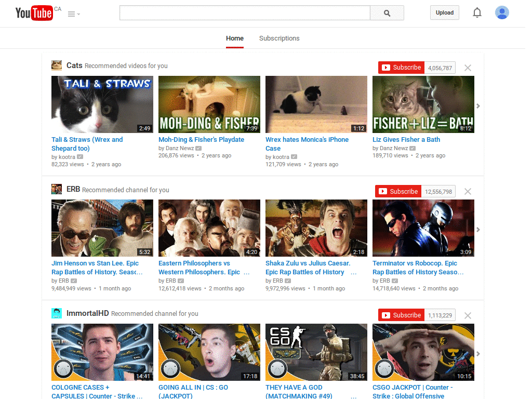Click the Cats subscriber count 4,056,787
The height and width of the screenshot is (399, 532).
click(x=440, y=68)
